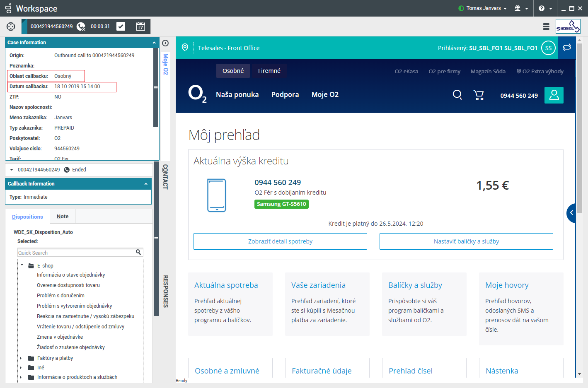Viewport: 588px width, 388px height.
Task: Click the ended call phone icon
Action: [x=67, y=170]
